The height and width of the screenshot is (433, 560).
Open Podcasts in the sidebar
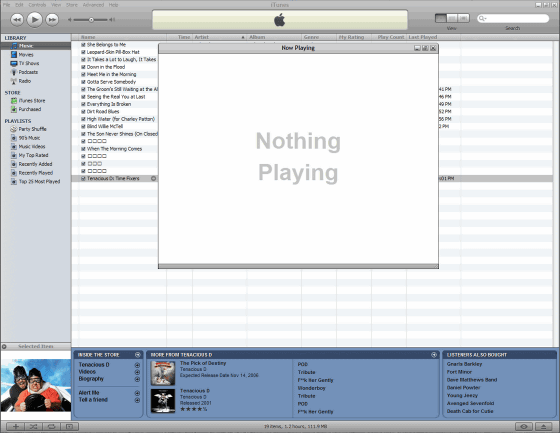pyautogui.click(x=28, y=72)
